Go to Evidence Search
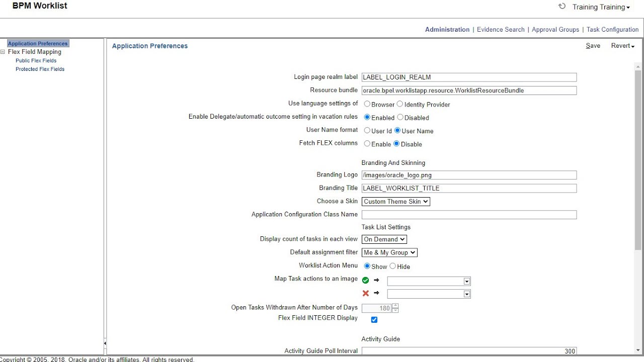644x362 pixels. click(501, 30)
